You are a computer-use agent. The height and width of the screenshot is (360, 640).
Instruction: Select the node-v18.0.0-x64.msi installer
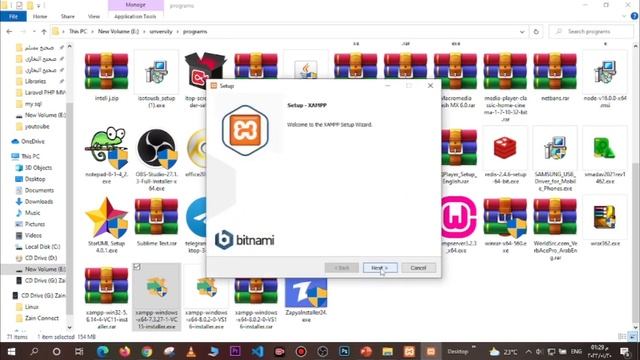(605, 80)
